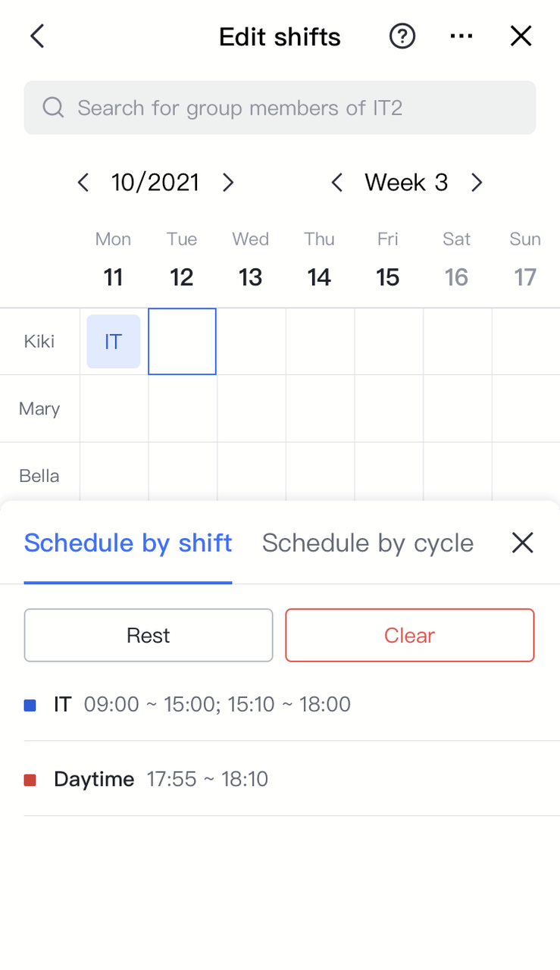The width and height of the screenshot is (560, 970).
Task: Close the Edit shifts page
Action: (x=521, y=36)
